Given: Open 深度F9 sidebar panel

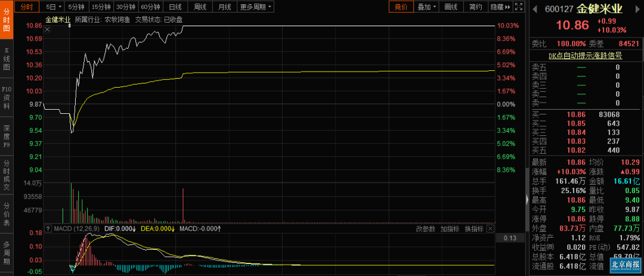Looking at the screenshot, I should (x=6, y=136).
